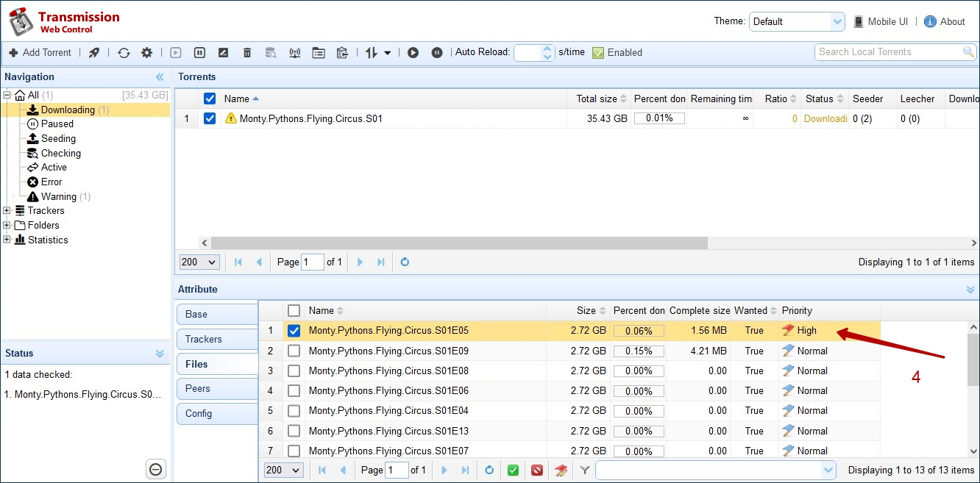Click red block icon in files toolbar
The height and width of the screenshot is (483, 980).
pyautogui.click(x=537, y=470)
